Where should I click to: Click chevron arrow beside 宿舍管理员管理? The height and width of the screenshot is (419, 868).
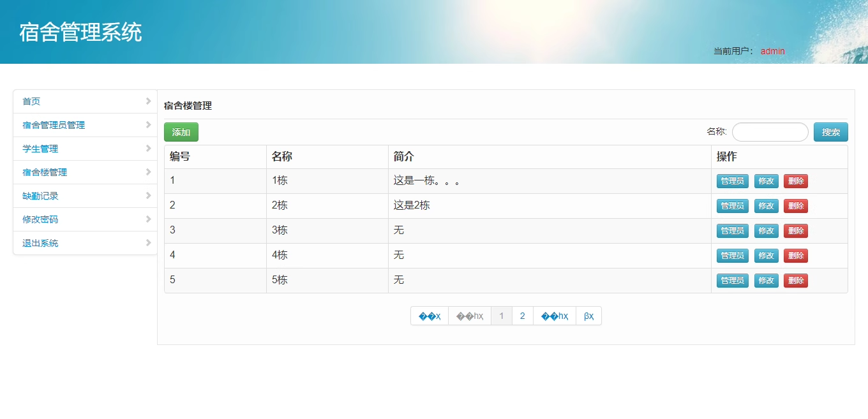click(148, 125)
